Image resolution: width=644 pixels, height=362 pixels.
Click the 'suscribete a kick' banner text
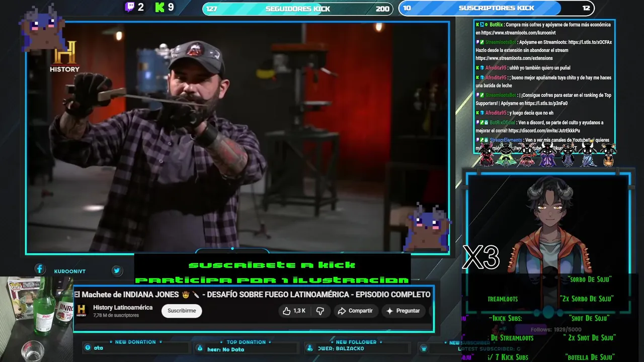click(x=272, y=264)
